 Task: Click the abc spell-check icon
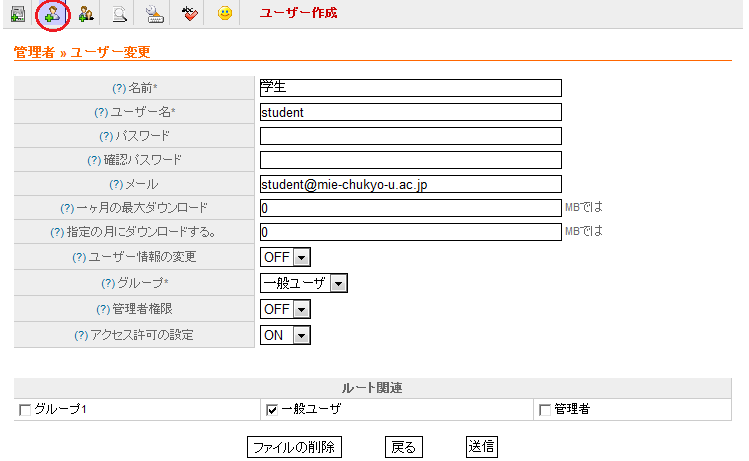189,14
